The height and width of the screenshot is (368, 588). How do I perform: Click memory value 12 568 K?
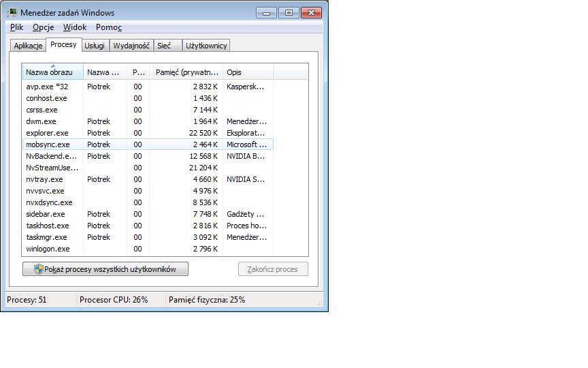pos(203,156)
